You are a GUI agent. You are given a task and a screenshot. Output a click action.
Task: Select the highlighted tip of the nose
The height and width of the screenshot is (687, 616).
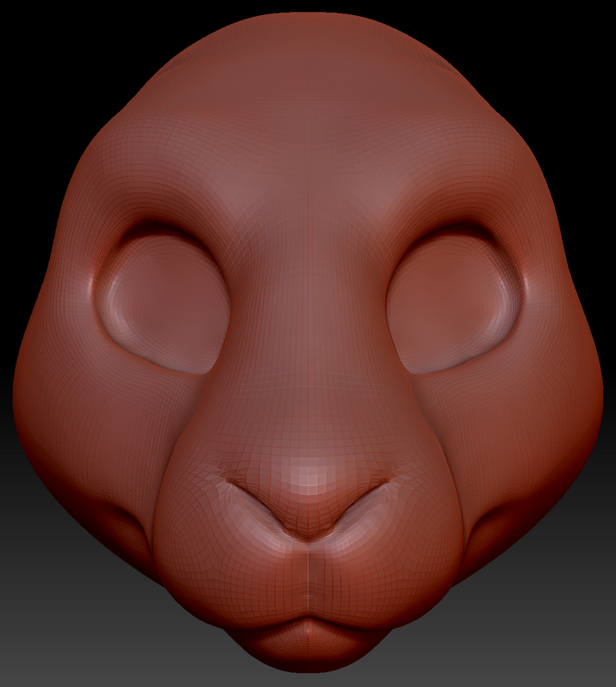308,481
